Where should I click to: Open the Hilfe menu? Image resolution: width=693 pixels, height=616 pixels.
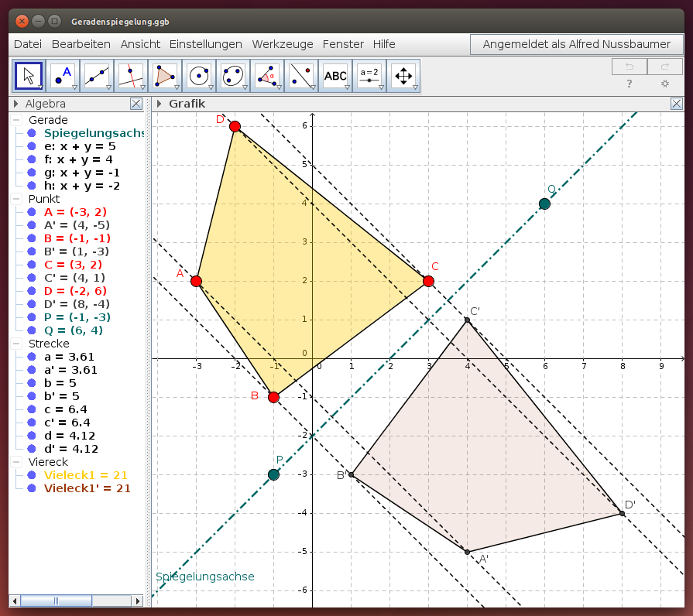[384, 44]
